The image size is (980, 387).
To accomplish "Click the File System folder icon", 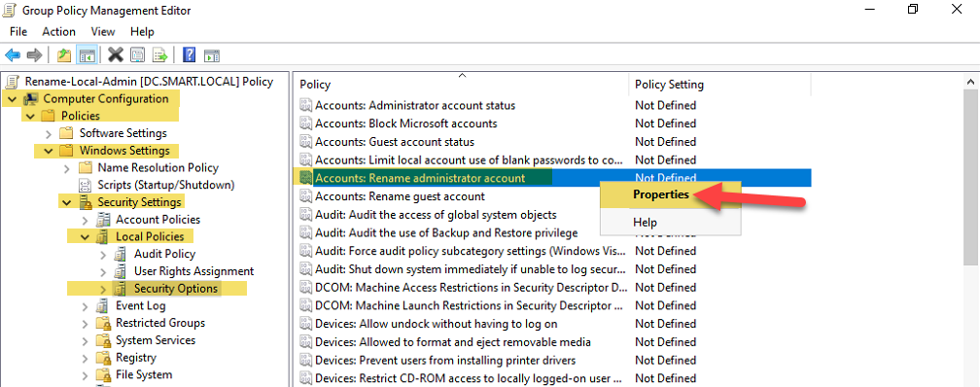I will tap(103, 375).
